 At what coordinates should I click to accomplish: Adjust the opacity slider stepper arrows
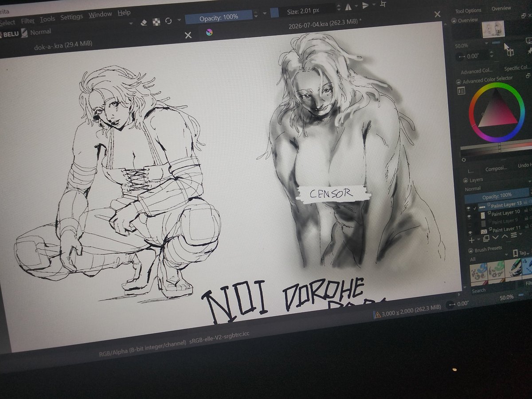coord(256,14)
